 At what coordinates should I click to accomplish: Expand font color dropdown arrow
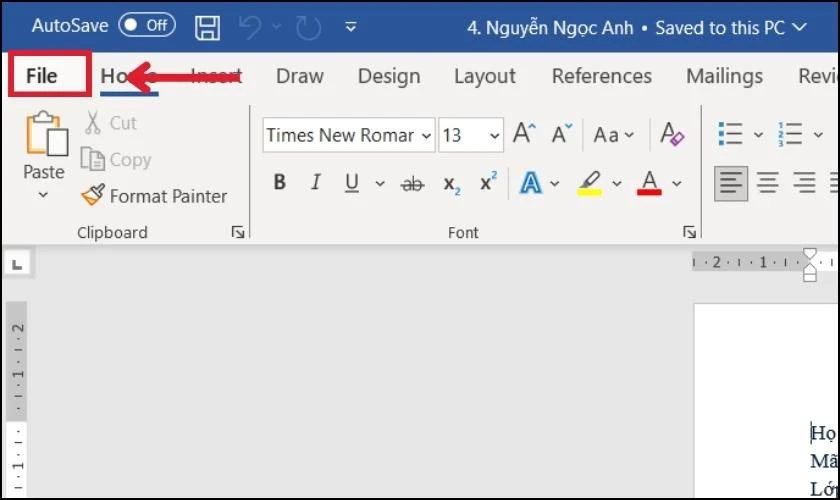(677, 184)
